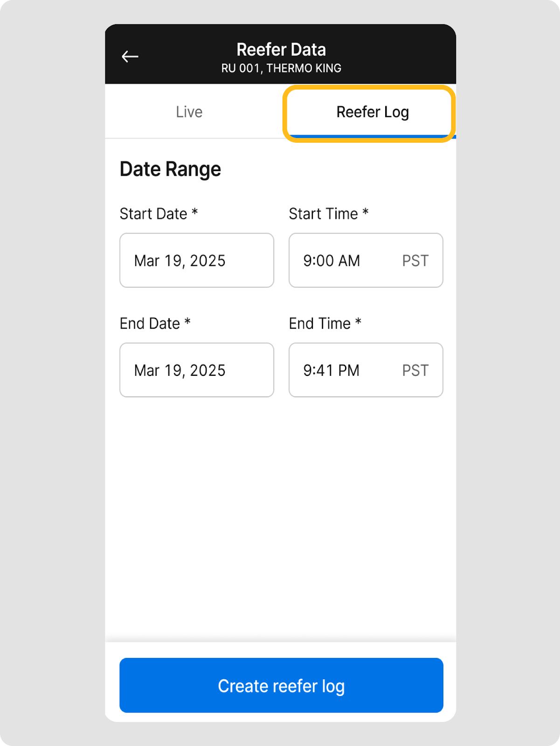Click the asterisk next to End Time
Image resolution: width=560 pixels, height=746 pixels.
358,322
